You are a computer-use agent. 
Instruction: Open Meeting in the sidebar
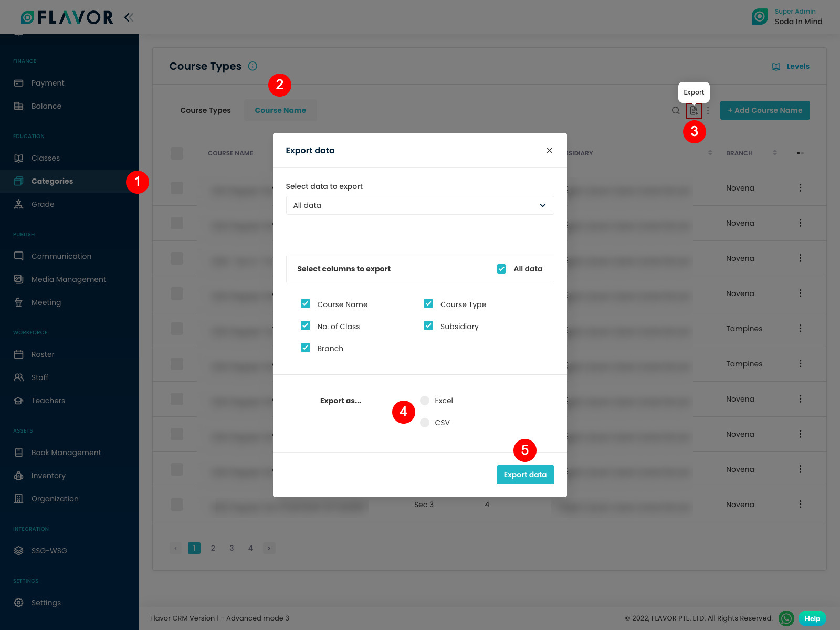(x=46, y=302)
